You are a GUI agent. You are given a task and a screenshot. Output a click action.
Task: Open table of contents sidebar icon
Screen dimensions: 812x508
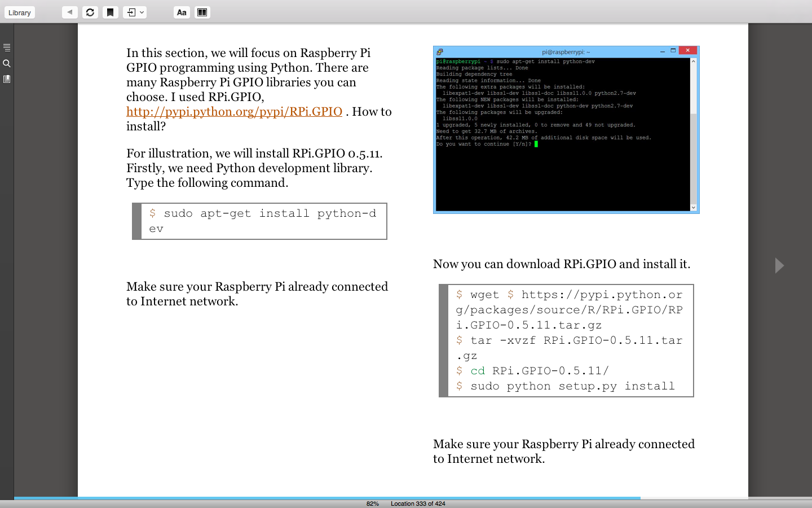[x=7, y=47]
